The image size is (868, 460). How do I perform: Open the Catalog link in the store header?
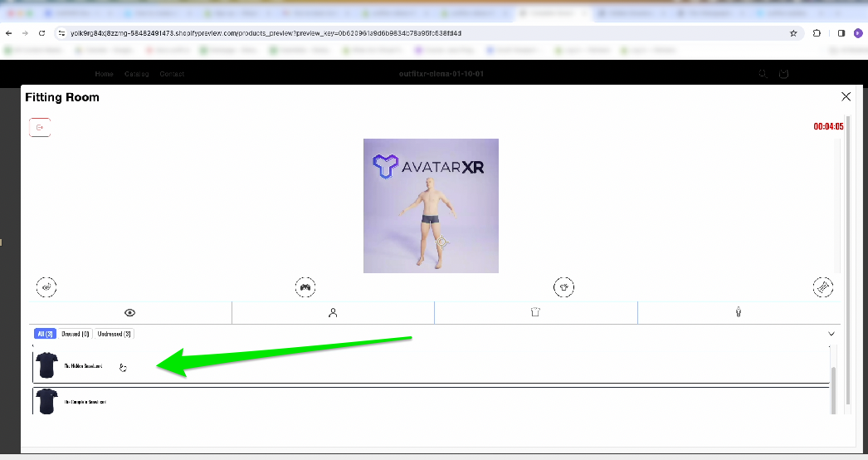point(137,74)
